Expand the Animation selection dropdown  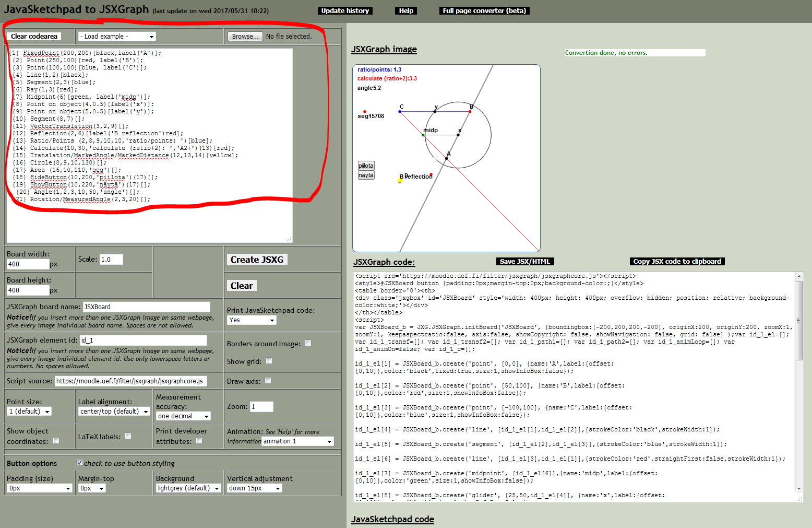(x=297, y=441)
